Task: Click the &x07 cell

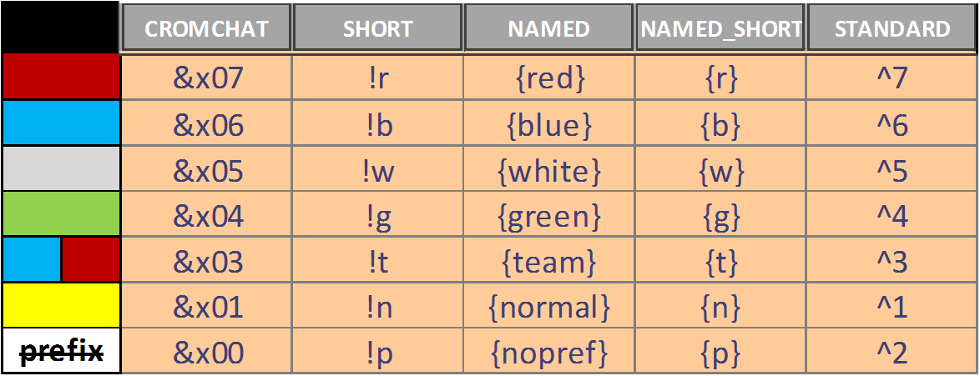Action: [x=206, y=78]
